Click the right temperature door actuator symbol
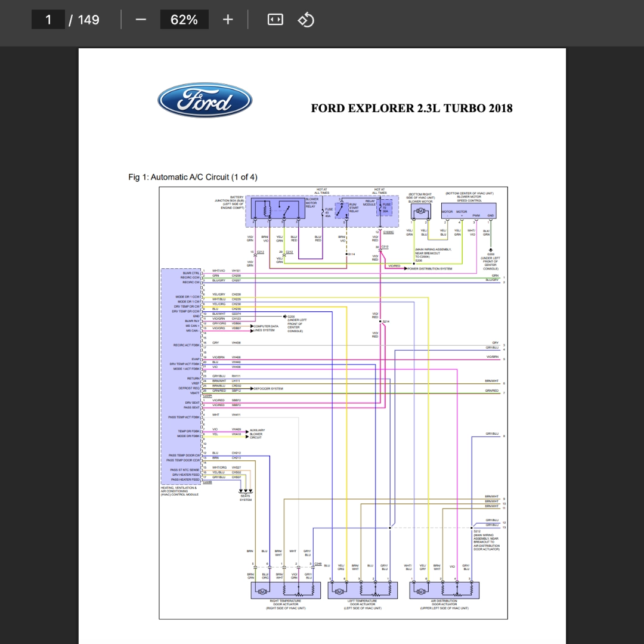The image size is (644, 644). tap(286, 590)
